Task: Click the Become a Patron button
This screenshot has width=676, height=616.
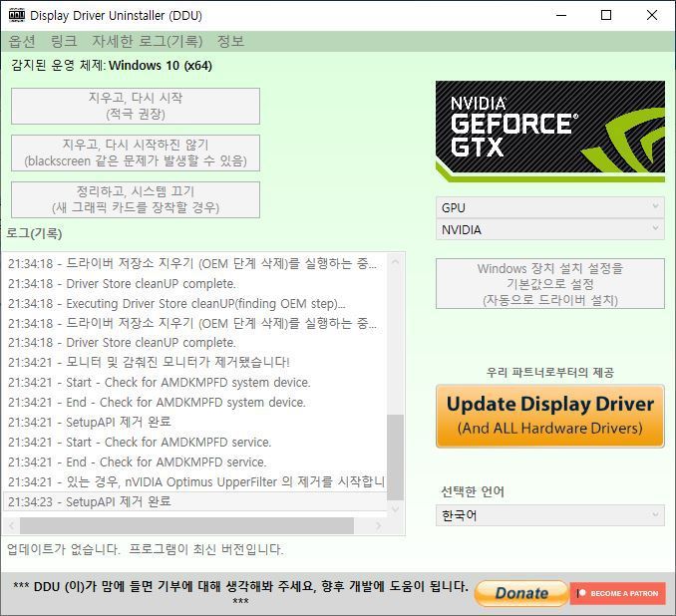Action: point(618,594)
